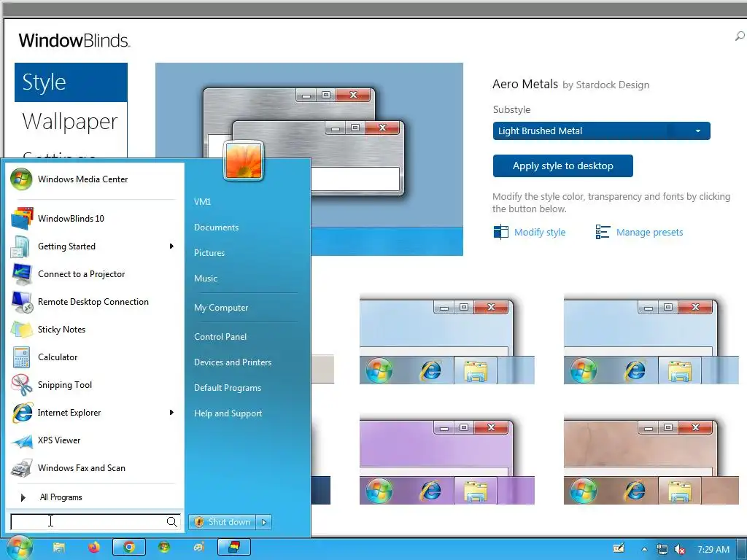
Task: Expand Getting Started submenu arrow
Action: 171,246
